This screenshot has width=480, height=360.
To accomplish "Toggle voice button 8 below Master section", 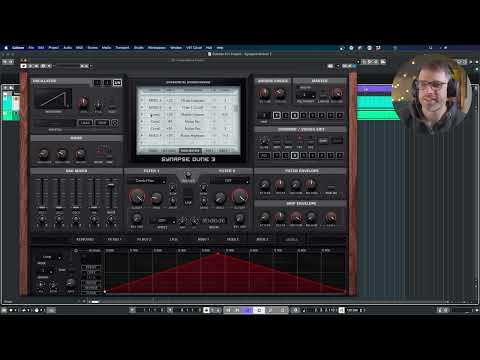I will pos(340,116).
